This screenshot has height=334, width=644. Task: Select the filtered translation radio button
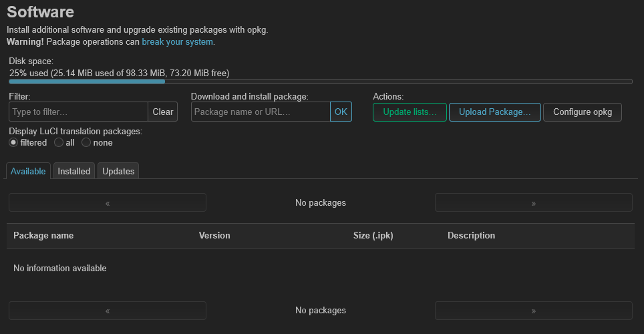pos(13,142)
